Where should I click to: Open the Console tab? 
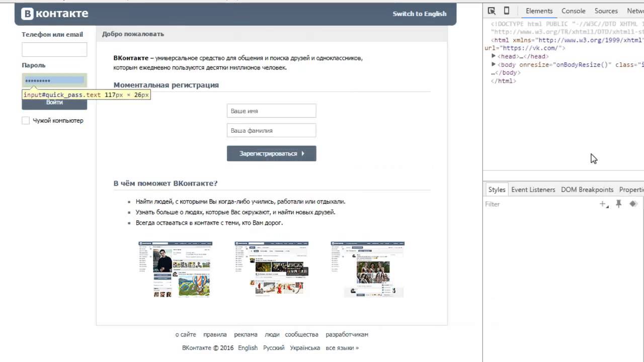573,11
